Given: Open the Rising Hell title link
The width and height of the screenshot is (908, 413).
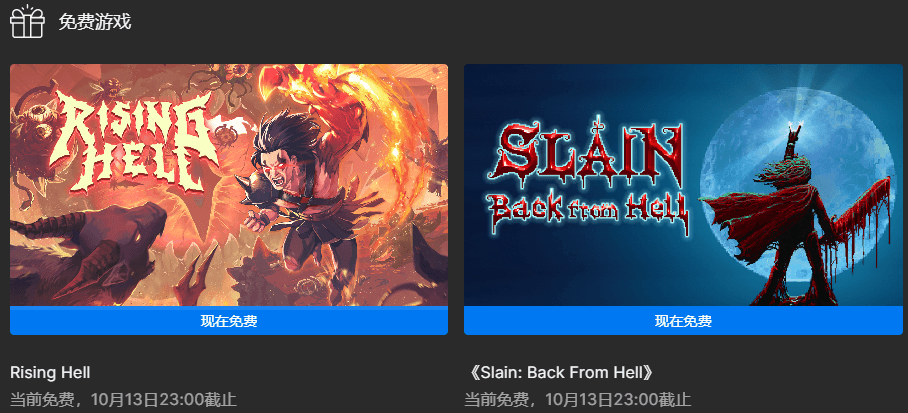Looking at the screenshot, I should coord(50,372).
